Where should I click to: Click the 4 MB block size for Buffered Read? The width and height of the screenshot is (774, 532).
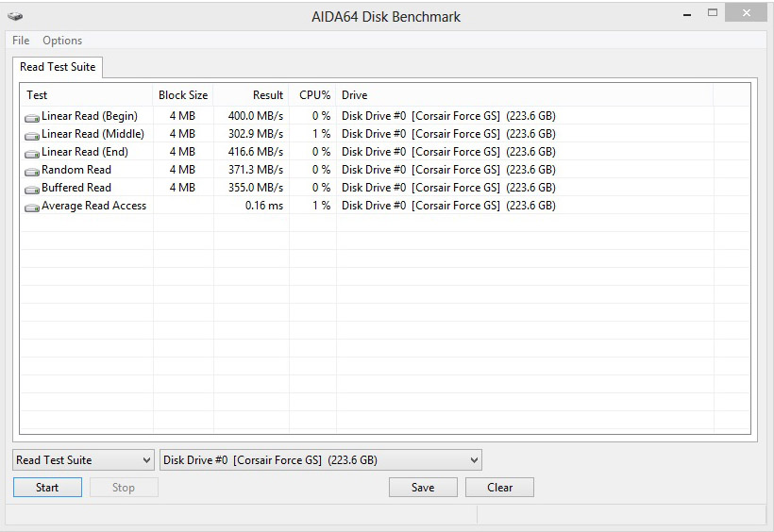coord(182,188)
